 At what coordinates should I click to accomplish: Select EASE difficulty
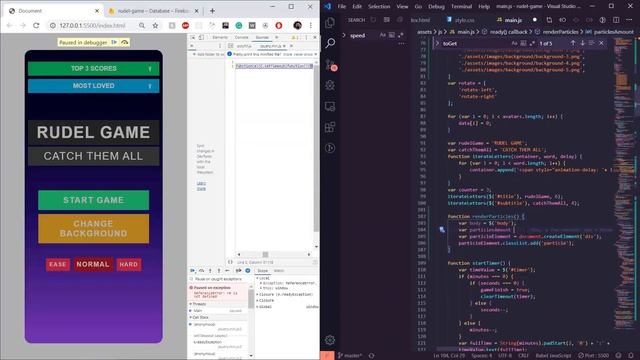(x=58, y=264)
